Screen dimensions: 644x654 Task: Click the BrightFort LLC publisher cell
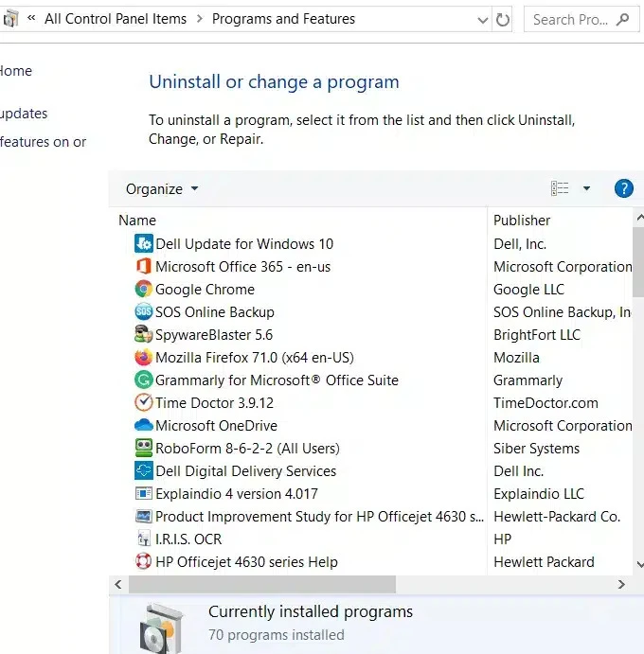tap(537, 334)
